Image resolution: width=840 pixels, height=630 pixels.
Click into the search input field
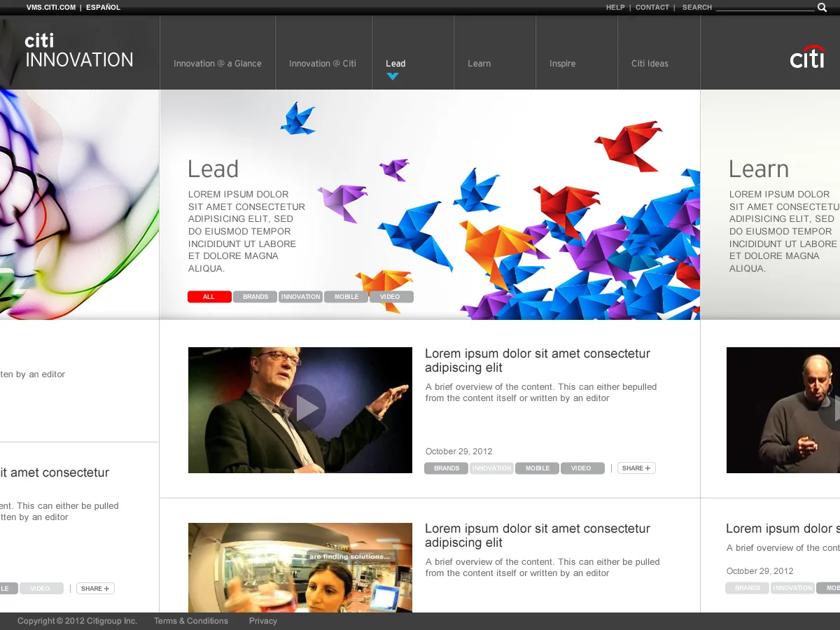pyautogui.click(x=765, y=7)
